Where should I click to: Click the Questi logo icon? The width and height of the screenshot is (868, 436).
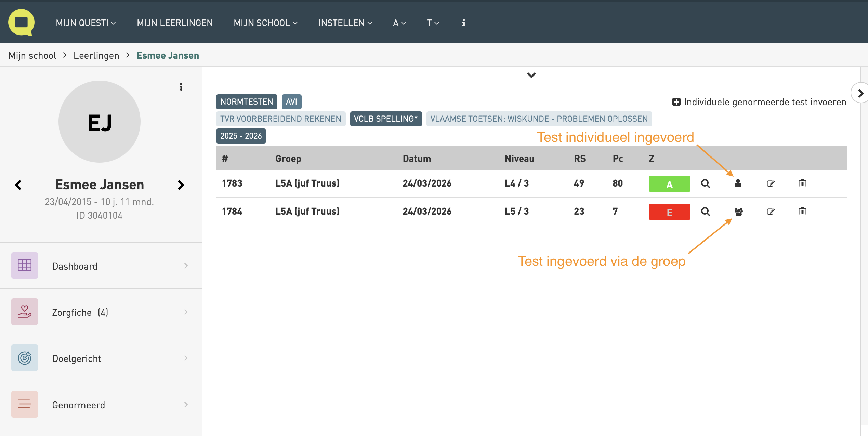pyautogui.click(x=21, y=23)
